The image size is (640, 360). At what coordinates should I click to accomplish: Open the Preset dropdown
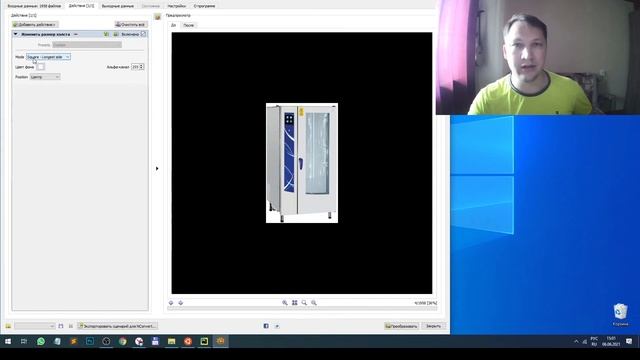pos(87,45)
